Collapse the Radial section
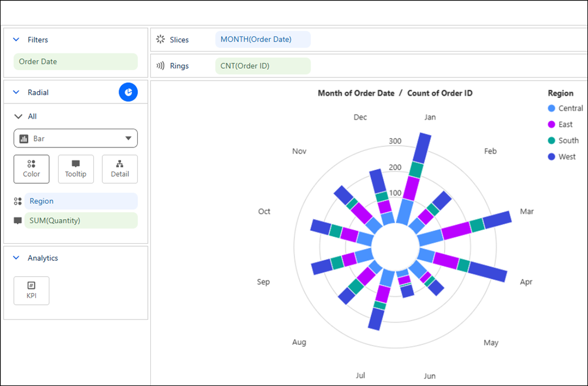 (x=16, y=92)
